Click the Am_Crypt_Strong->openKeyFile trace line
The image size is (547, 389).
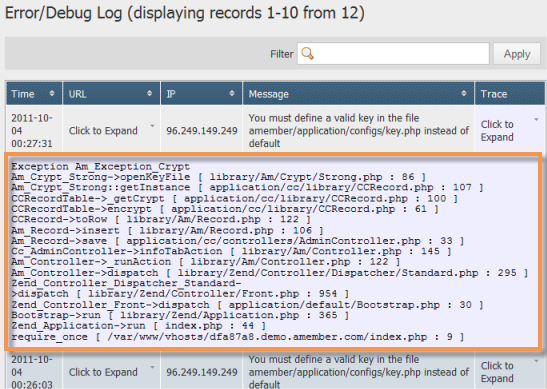218,177
